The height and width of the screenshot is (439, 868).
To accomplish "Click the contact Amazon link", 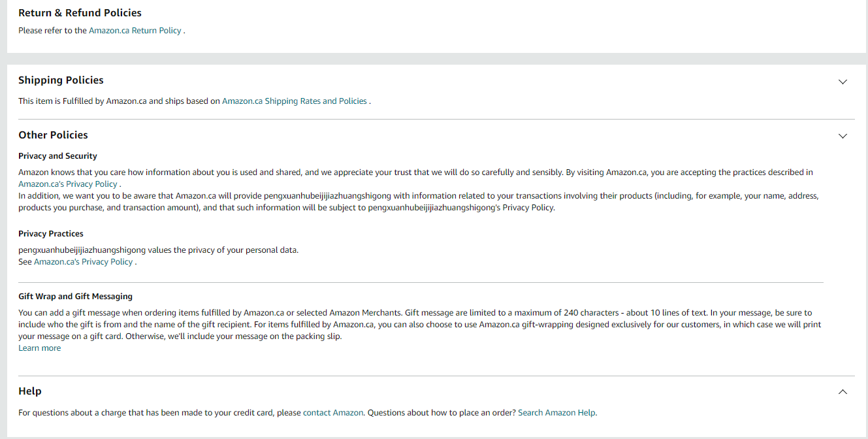I will pyautogui.click(x=333, y=413).
